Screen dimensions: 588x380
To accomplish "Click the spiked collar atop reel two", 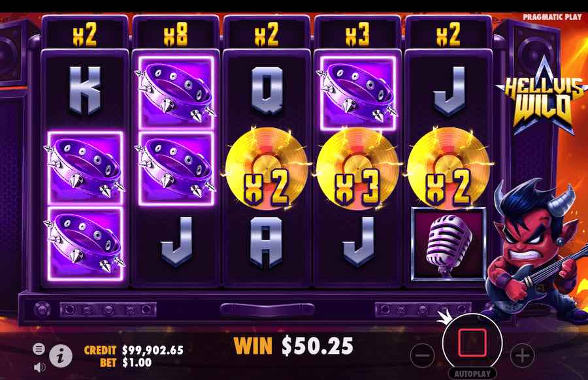I will pyautogui.click(x=176, y=93).
